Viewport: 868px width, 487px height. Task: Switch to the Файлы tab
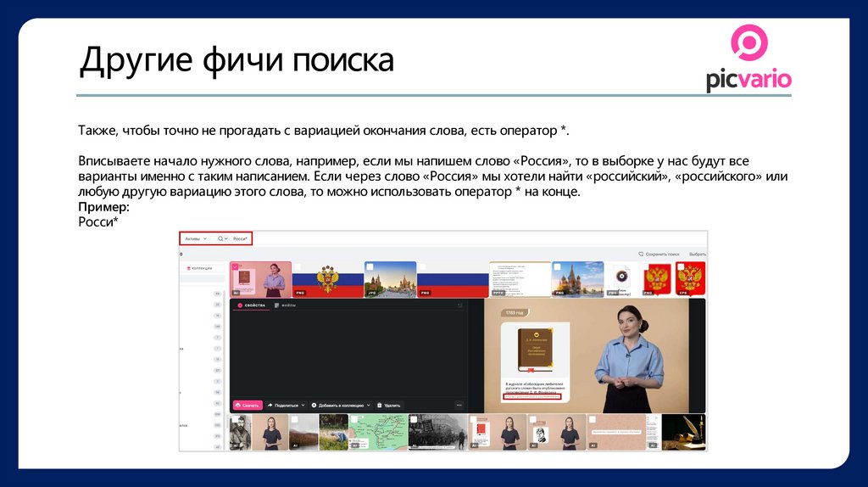tap(285, 305)
